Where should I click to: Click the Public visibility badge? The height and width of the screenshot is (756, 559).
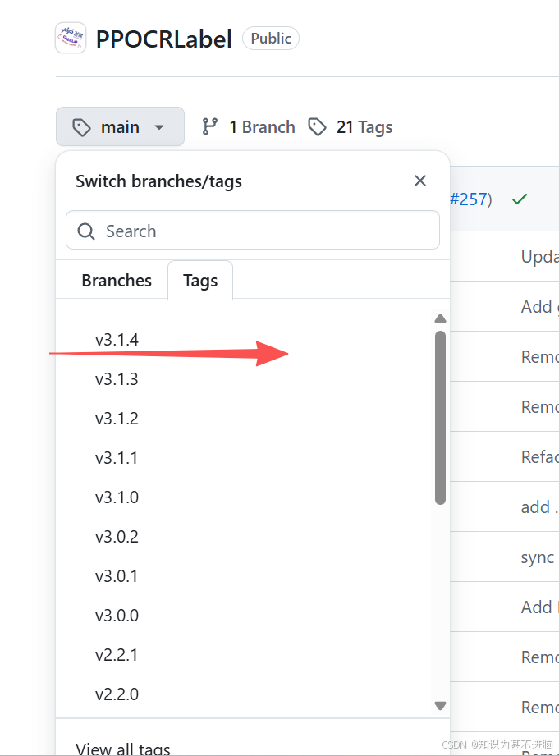(271, 38)
